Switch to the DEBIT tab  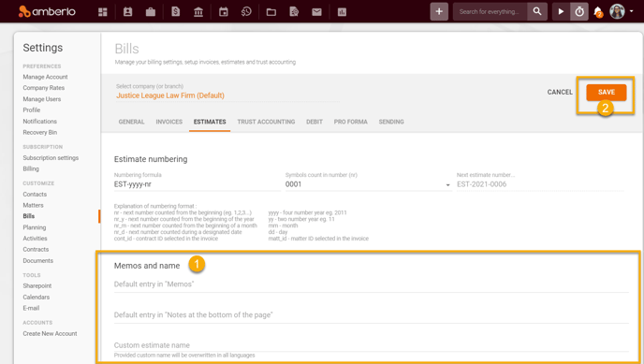point(315,122)
